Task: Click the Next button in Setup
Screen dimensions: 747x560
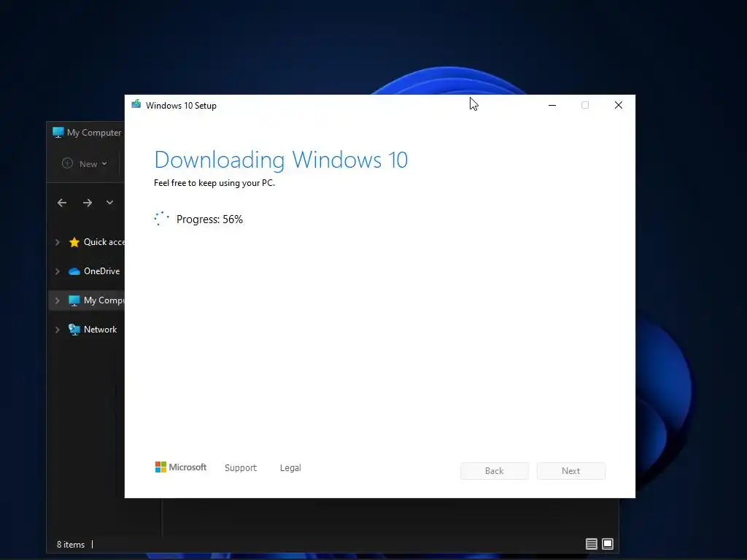Action: click(x=570, y=470)
